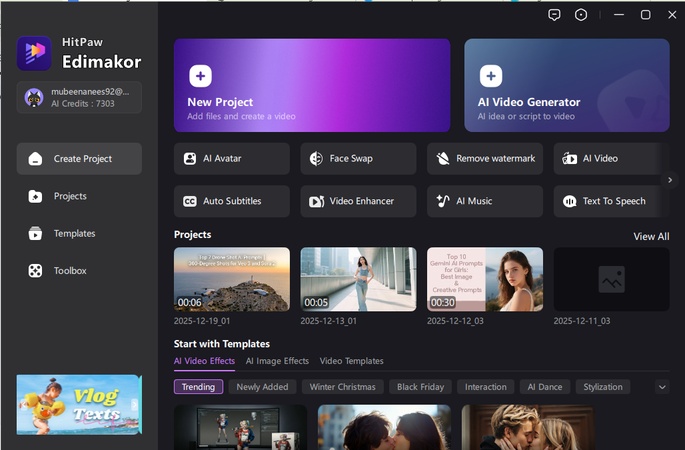The width and height of the screenshot is (685, 450).
Task: Select the Auto Subtitles tool
Action: (231, 201)
